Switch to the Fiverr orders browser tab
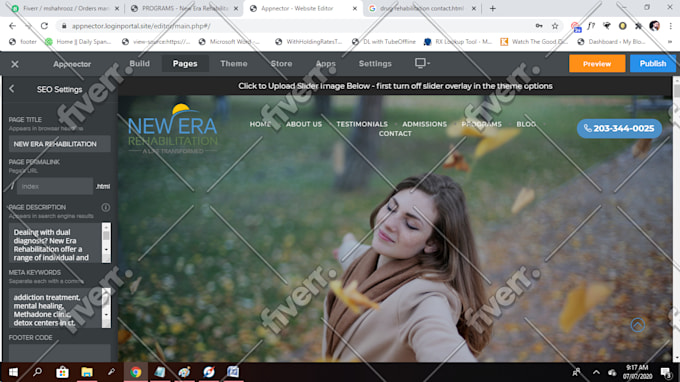This screenshot has width=680, height=382. [65, 8]
